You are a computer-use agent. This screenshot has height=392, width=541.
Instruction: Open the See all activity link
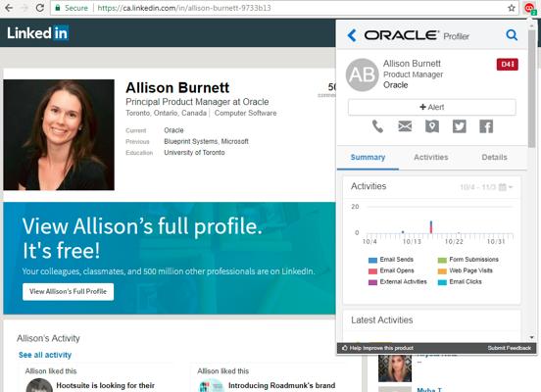tap(45, 355)
